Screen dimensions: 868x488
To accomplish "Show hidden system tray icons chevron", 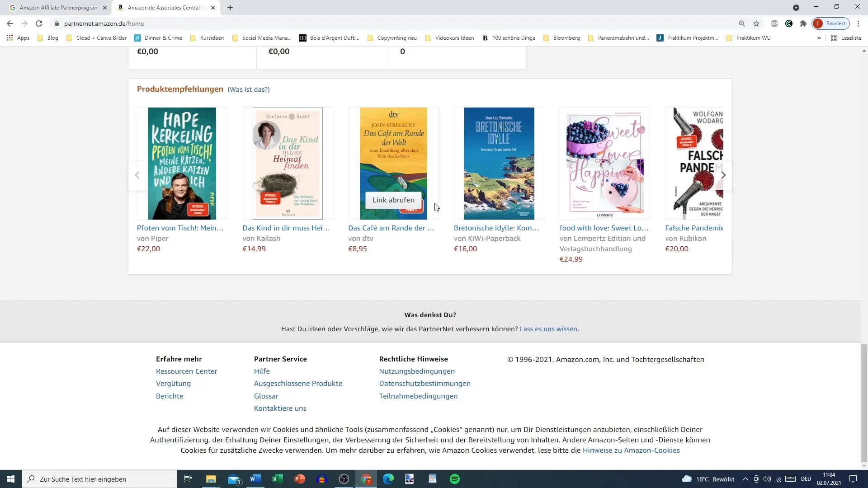I will click(x=745, y=479).
